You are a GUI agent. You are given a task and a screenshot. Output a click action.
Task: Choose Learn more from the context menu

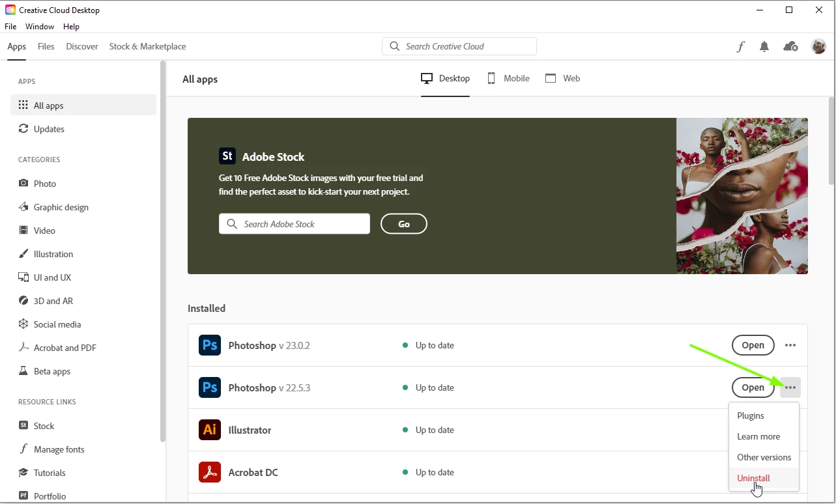coord(764,436)
